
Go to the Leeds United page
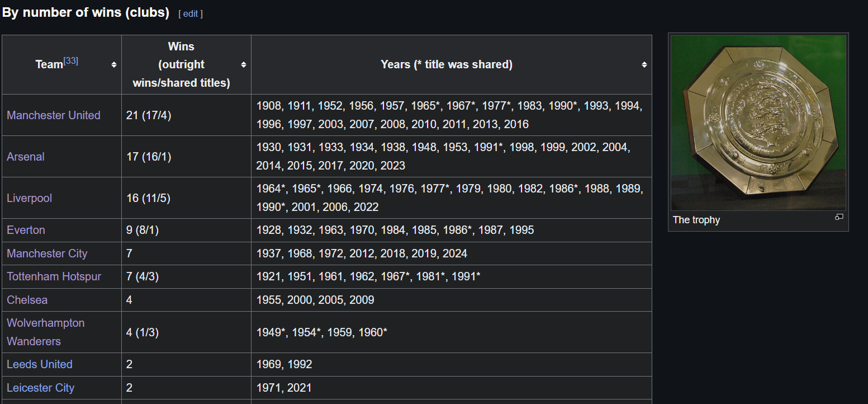point(40,364)
